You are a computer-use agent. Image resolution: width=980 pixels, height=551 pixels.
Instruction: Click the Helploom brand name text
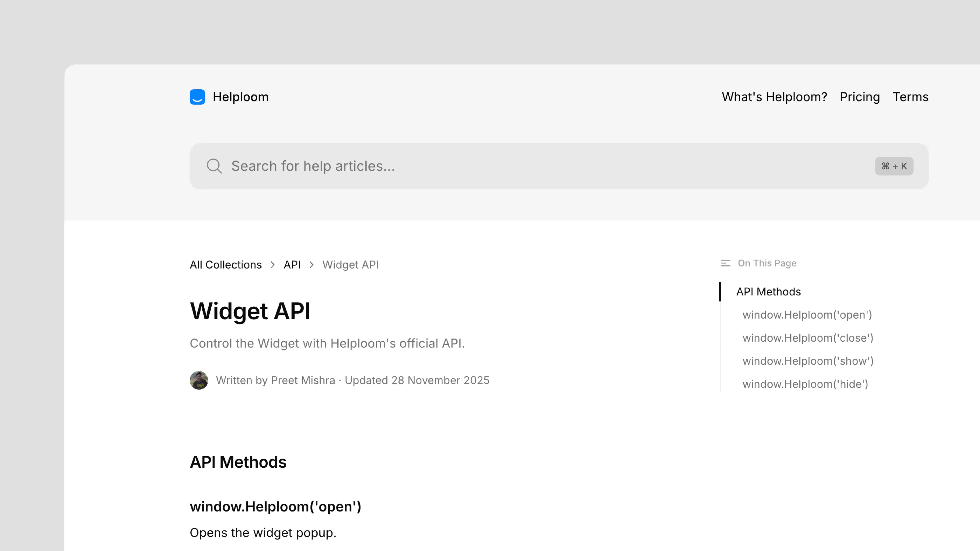240,97
